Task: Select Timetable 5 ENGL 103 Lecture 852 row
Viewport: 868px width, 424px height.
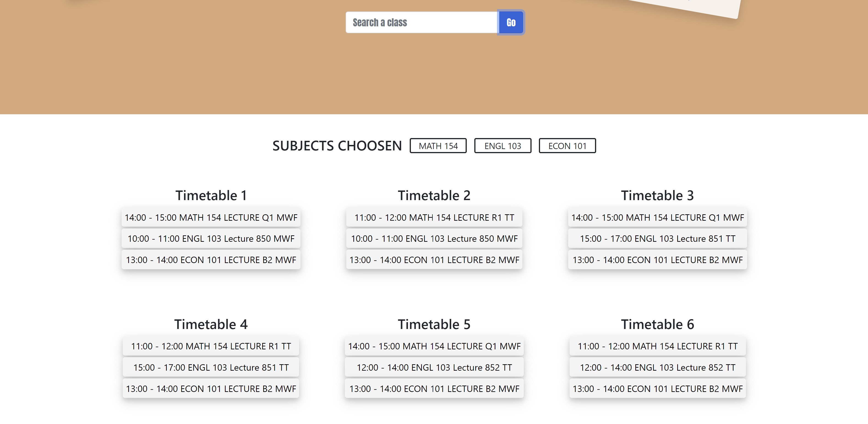Action: click(434, 367)
